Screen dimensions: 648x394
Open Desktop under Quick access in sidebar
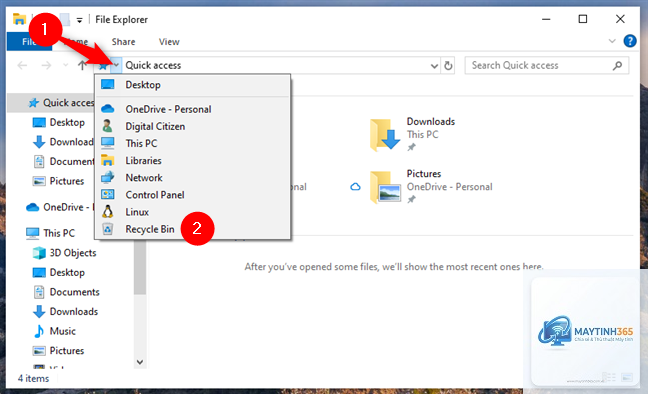[x=67, y=122]
